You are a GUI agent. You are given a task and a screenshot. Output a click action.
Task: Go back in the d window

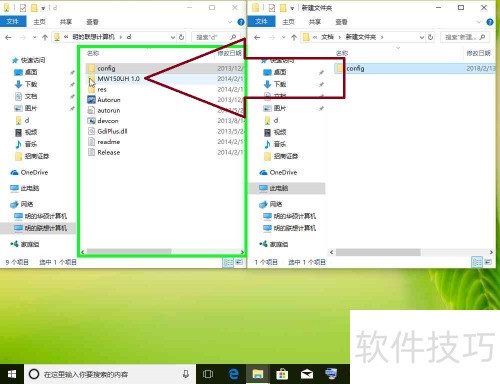[8, 37]
